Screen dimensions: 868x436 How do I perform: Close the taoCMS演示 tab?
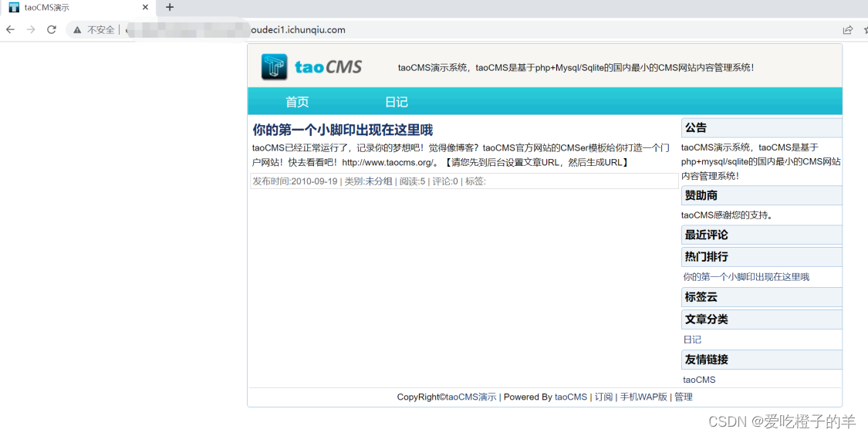(146, 7)
